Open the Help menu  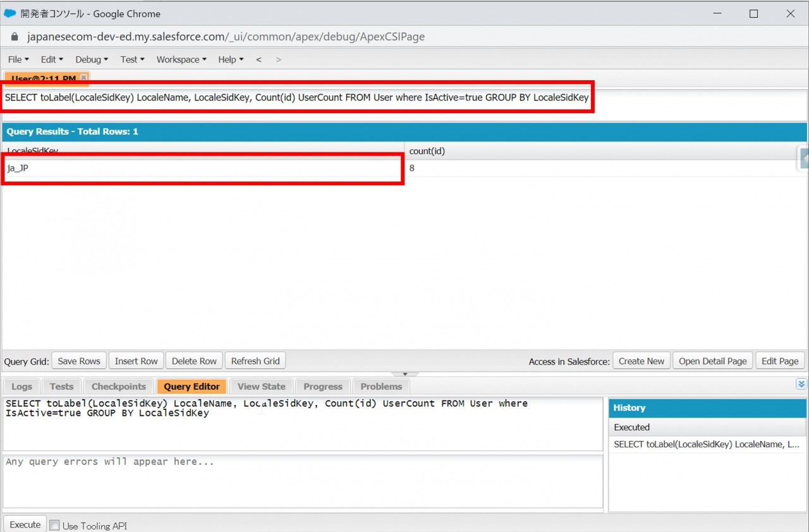231,59
